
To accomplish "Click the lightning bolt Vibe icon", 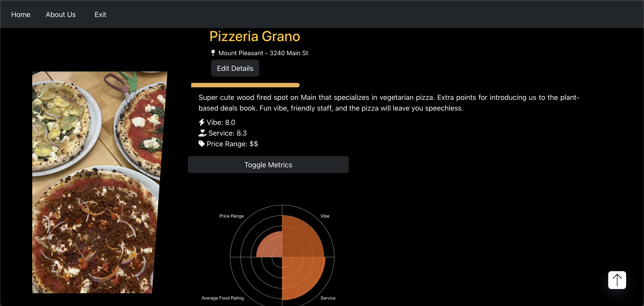I will coord(201,122).
